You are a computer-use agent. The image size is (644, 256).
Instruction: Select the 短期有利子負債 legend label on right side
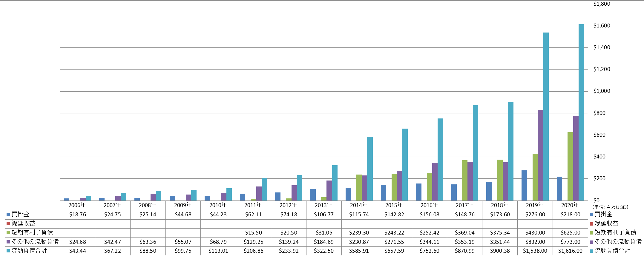pyautogui.click(x=615, y=232)
